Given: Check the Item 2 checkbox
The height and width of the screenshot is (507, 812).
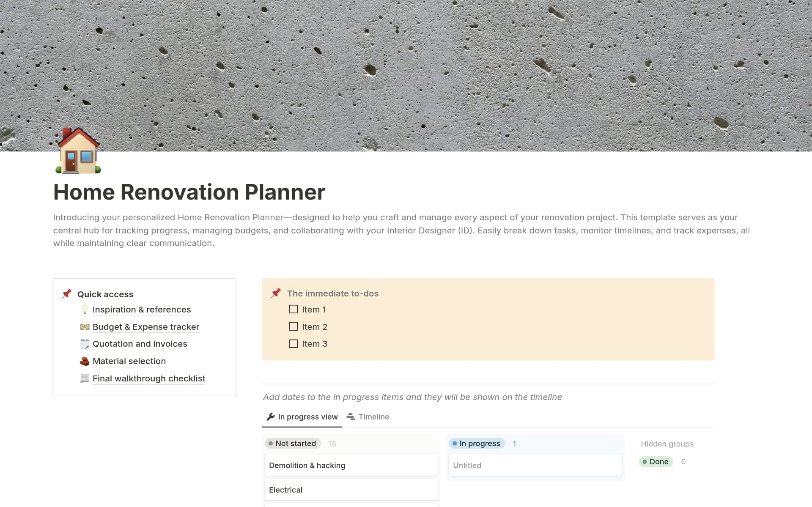Looking at the screenshot, I should pos(293,326).
